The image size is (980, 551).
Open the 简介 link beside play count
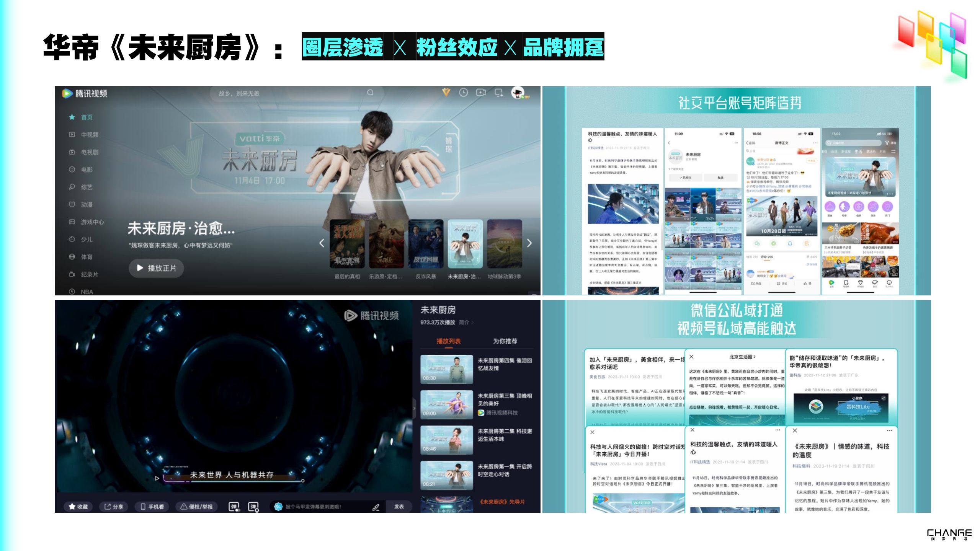pyautogui.click(x=466, y=322)
